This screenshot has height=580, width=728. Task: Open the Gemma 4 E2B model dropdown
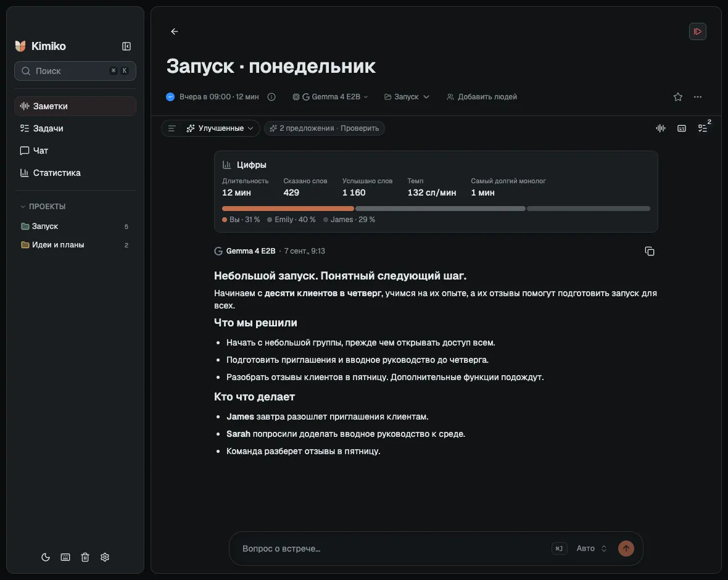[330, 97]
